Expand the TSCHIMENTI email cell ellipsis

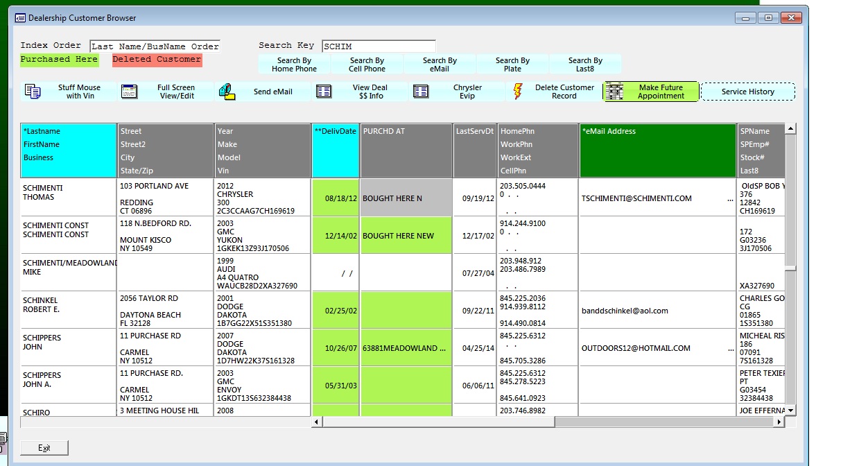(729, 199)
